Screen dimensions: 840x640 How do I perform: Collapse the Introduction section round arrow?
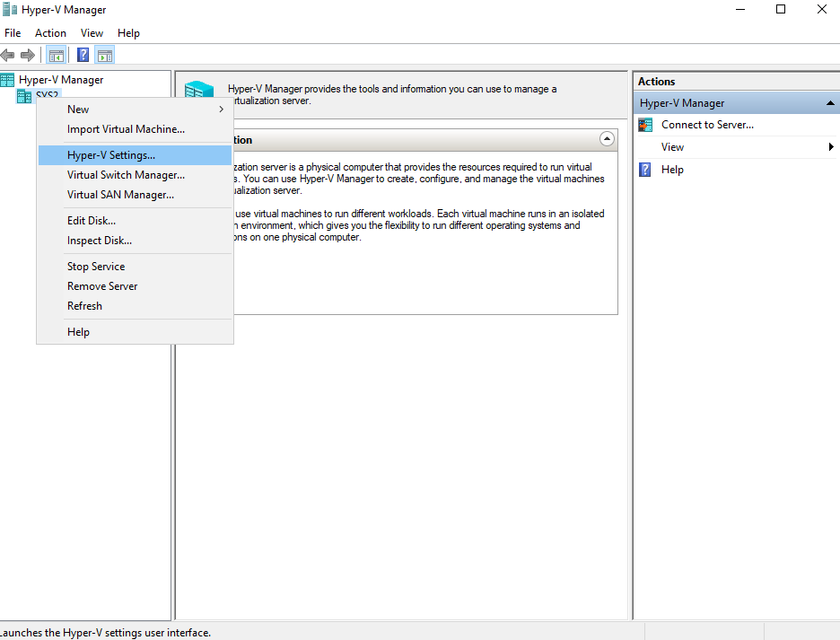tap(607, 139)
